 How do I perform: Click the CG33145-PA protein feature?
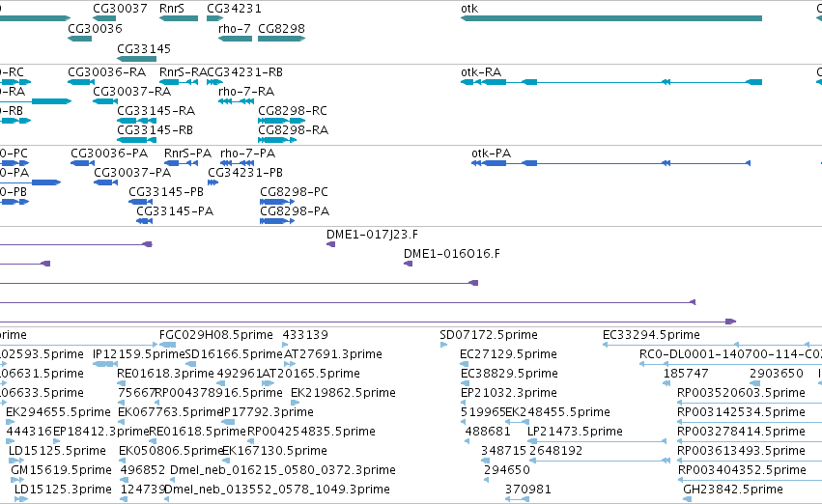tap(145, 221)
